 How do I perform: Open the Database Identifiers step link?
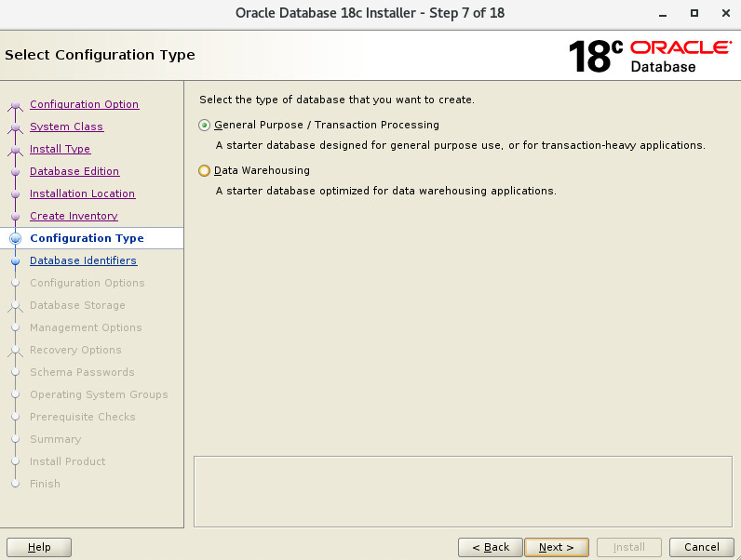point(84,260)
